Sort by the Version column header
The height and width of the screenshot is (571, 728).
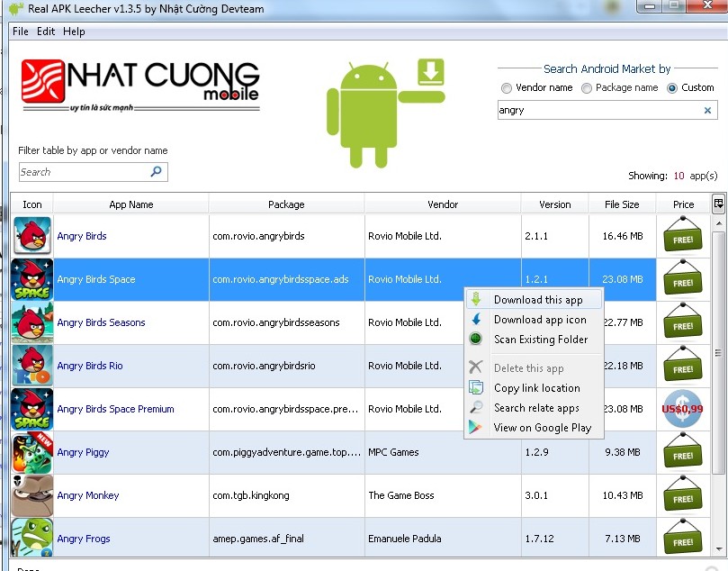(x=555, y=204)
